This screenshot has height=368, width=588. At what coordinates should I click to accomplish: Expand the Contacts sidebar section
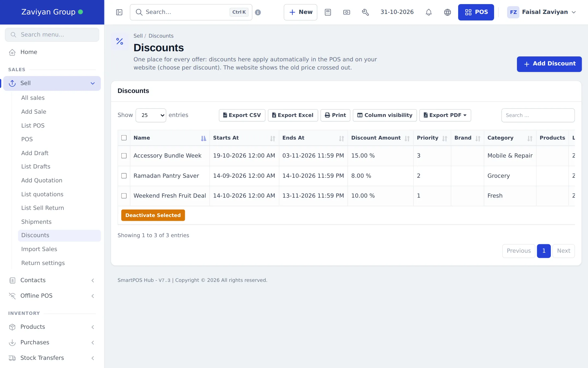[52, 280]
